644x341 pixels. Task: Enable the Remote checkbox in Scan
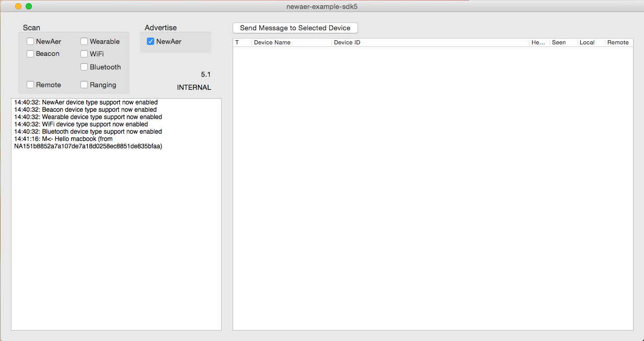[x=31, y=85]
